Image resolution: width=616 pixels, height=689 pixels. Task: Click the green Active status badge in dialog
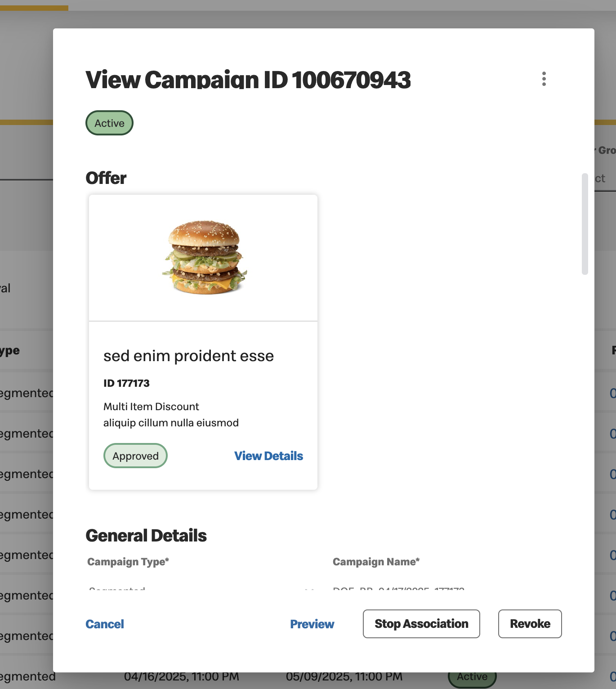pyautogui.click(x=109, y=123)
